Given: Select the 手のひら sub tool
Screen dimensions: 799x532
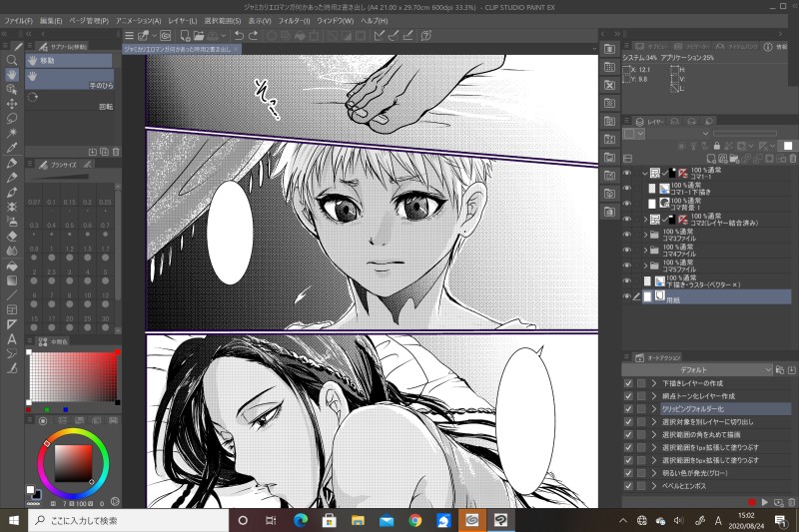Looking at the screenshot, I should (70, 80).
